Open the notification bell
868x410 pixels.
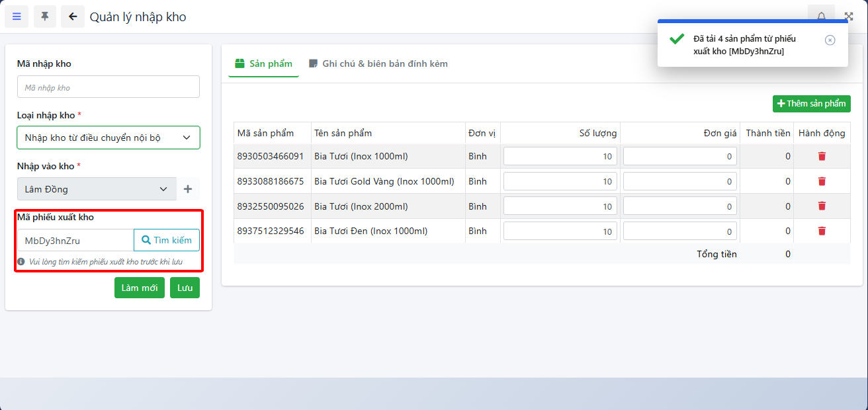tap(821, 16)
